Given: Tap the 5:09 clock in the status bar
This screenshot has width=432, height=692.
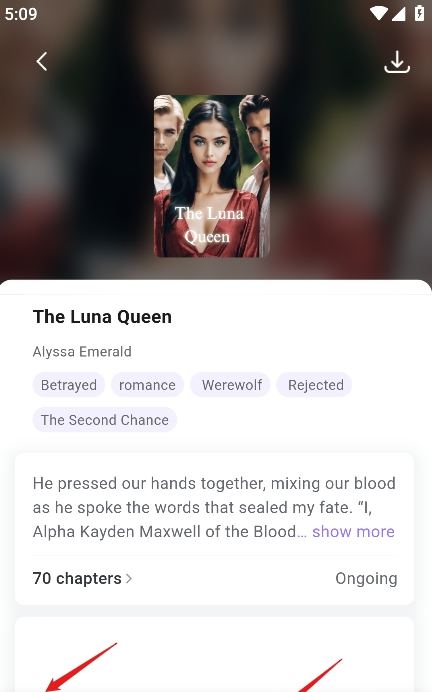Looking at the screenshot, I should (21, 14).
